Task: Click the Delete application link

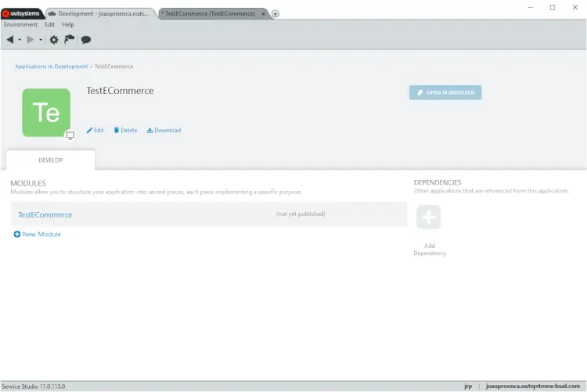Action: coord(125,131)
